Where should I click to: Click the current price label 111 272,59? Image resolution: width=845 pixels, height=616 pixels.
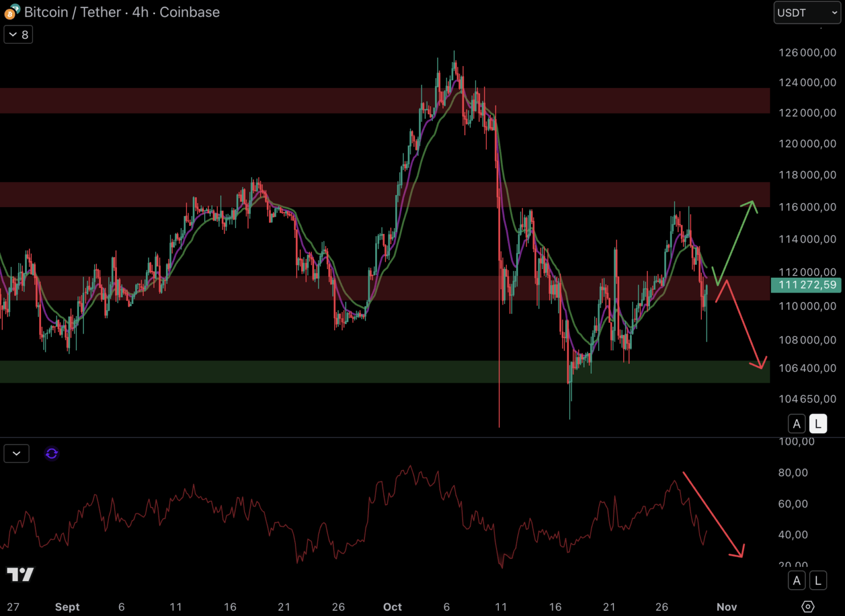tap(806, 285)
